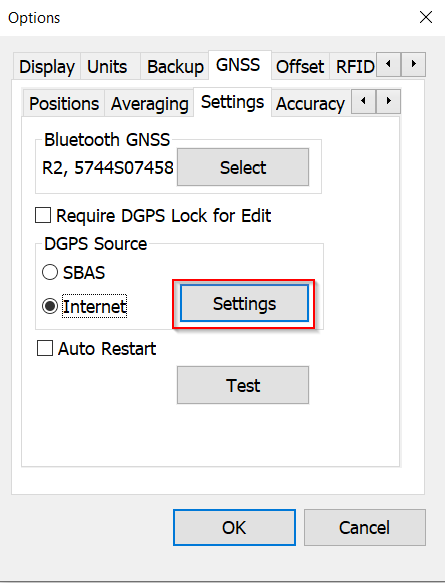
Task: Open the RFID tab
Action: tap(354, 67)
